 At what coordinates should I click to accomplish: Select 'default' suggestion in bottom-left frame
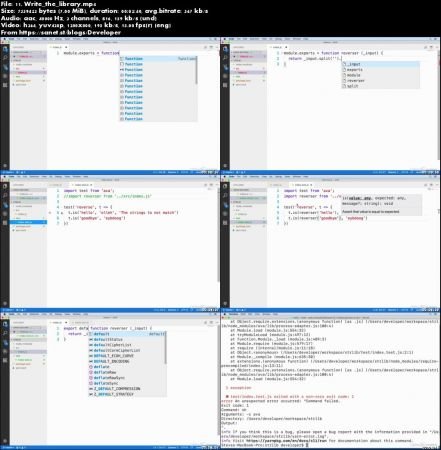click(x=127, y=334)
